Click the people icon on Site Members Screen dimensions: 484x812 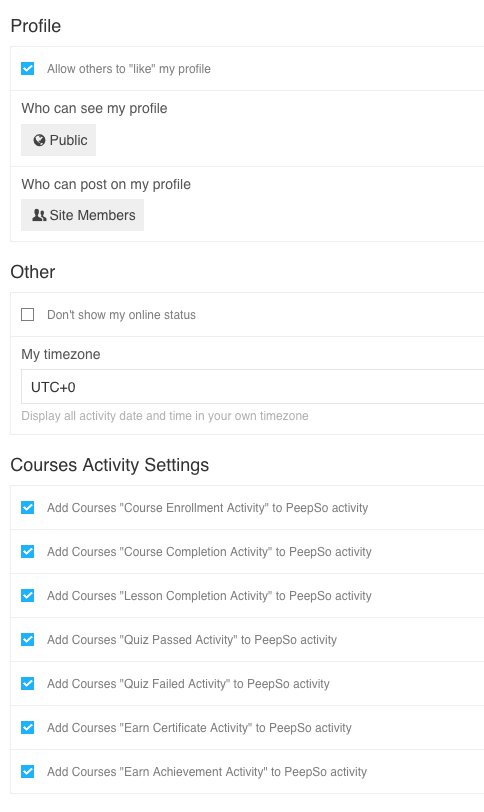[x=39, y=215]
